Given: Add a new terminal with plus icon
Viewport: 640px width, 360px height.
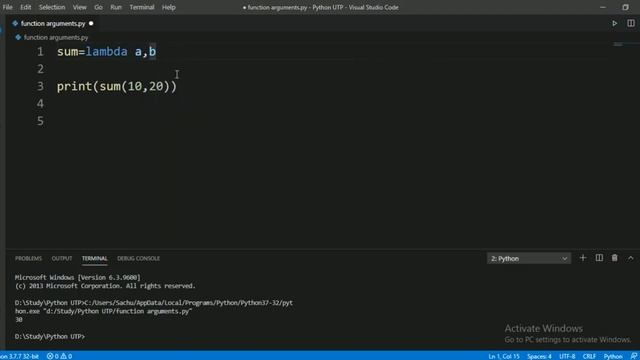Looking at the screenshot, I should pos(583,258).
